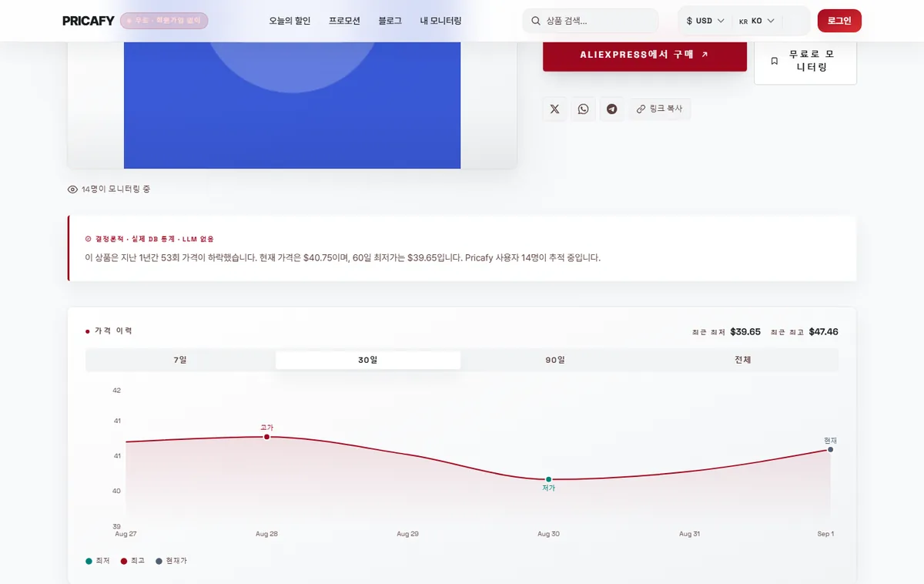Image resolution: width=924 pixels, height=584 pixels.
Task: Open 오늘의 할인 in the navigation
Action: [290, 21]
